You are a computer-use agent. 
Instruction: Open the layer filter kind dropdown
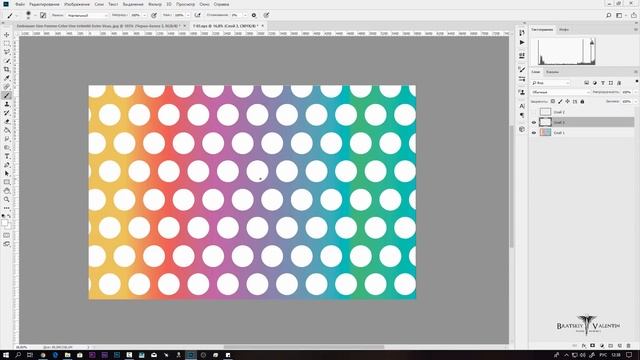pyautogui.click(x=550, y=83)
